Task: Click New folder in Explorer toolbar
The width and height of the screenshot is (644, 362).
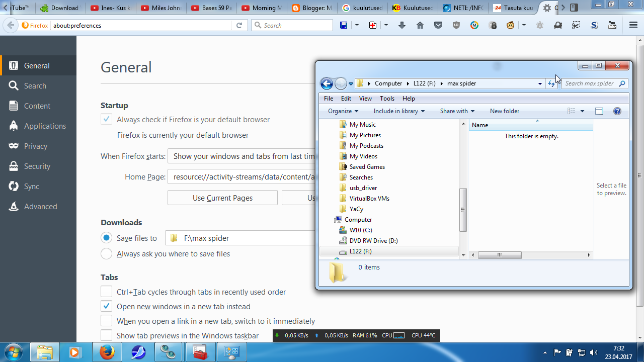Action: [505, 111]
